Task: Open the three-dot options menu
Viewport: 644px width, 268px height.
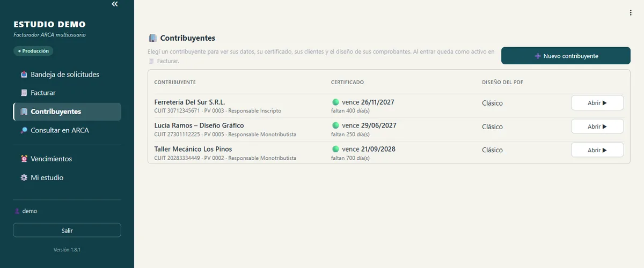Action: tap(631, 13)
